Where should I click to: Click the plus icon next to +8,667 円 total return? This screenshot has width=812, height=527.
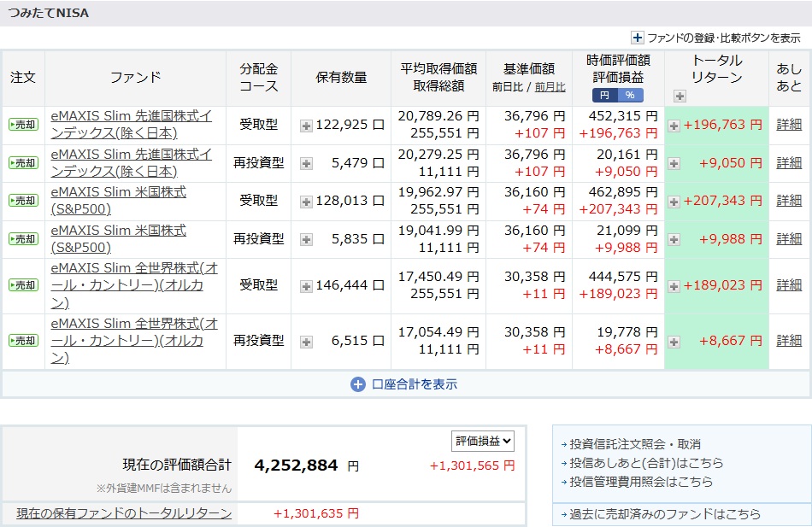674,342
